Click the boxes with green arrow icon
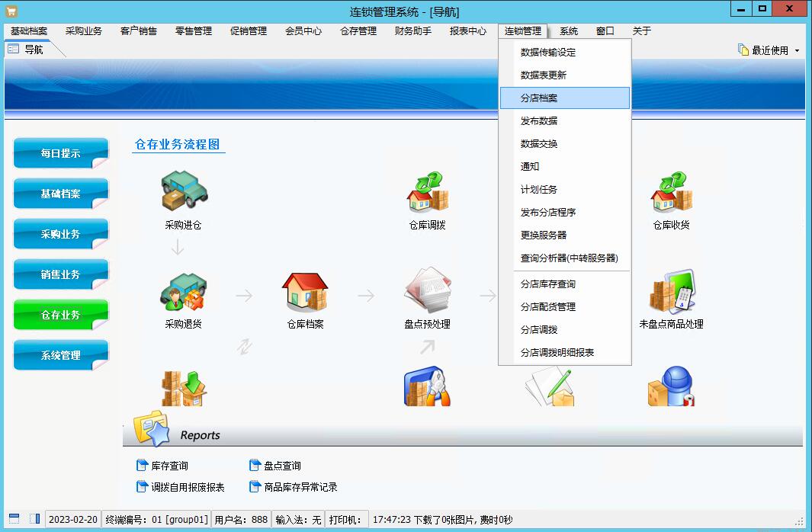812x532 pixels. (x=184, y=388)
